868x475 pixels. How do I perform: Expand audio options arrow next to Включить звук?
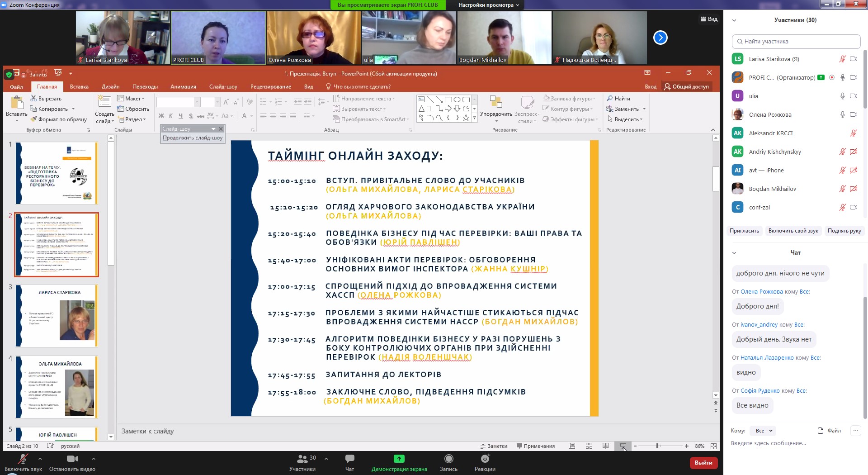tap(40, 459)
